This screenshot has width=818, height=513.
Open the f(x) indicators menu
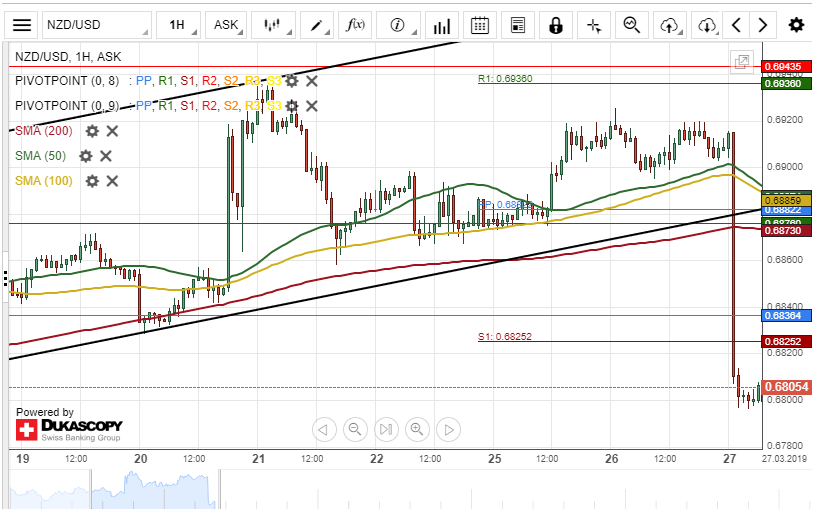tap(354, 25)
